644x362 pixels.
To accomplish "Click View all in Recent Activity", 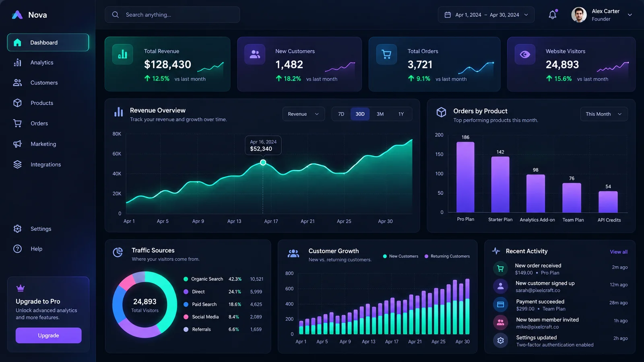I will (x=619, y=252).
